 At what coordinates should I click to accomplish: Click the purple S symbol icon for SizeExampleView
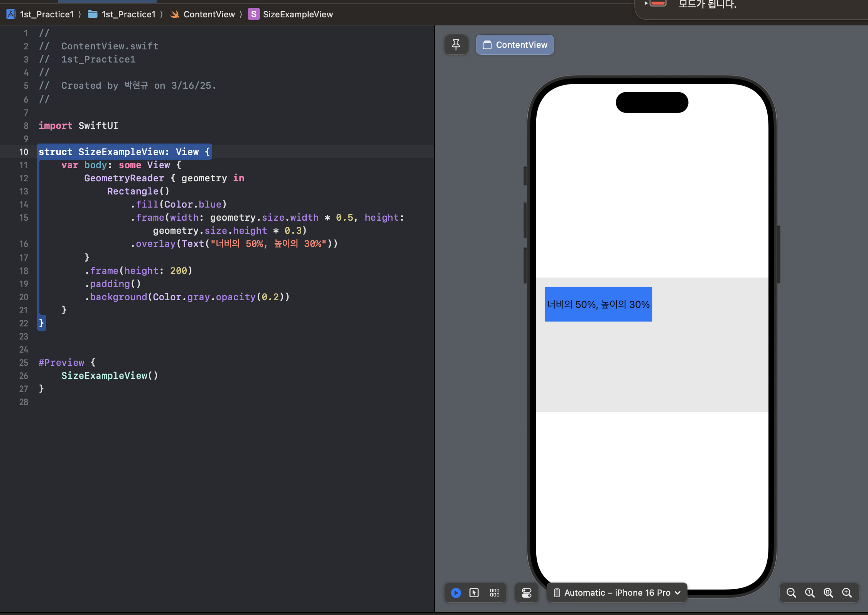(x=253, y=14)
